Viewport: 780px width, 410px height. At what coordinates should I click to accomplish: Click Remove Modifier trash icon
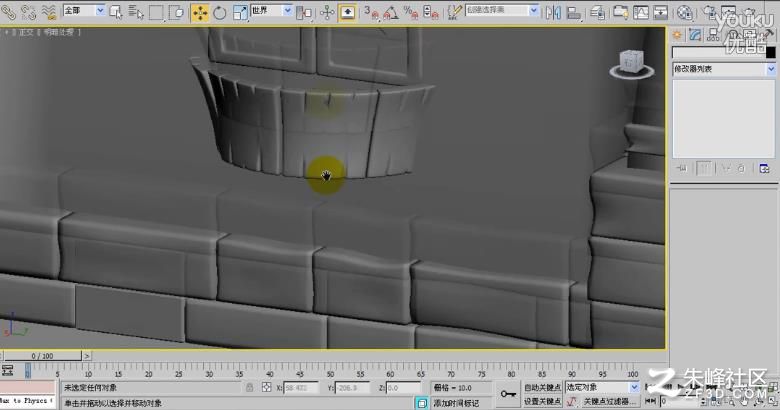(741, 169)
